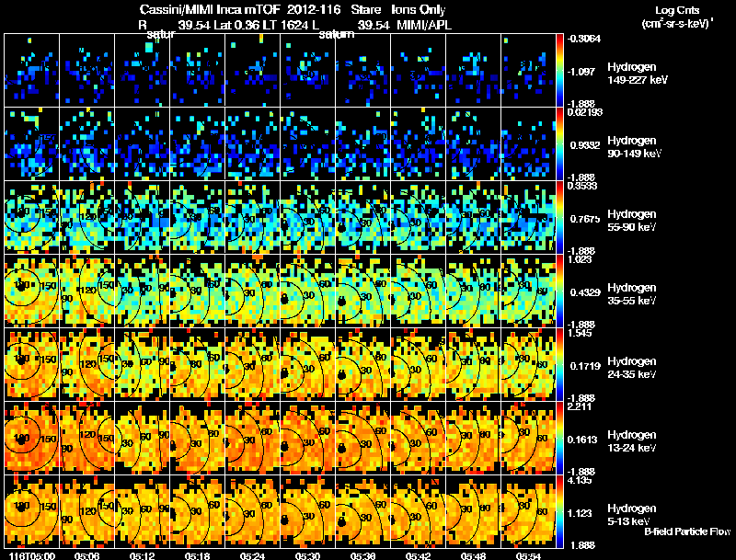Click Saturn's dot in 05:36 panel, 5-13 keV row
Image resolution: width=736 pixels, height=560 pixels.
[x=341, y=522]
